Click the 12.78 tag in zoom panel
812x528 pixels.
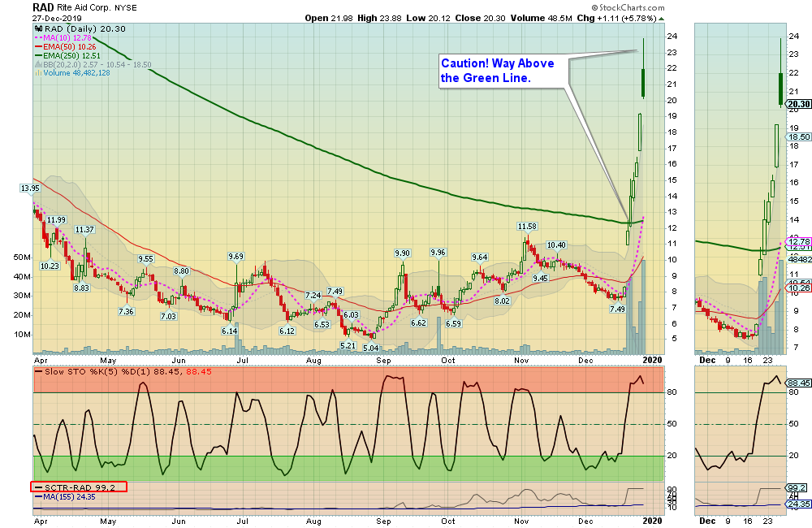799,241
